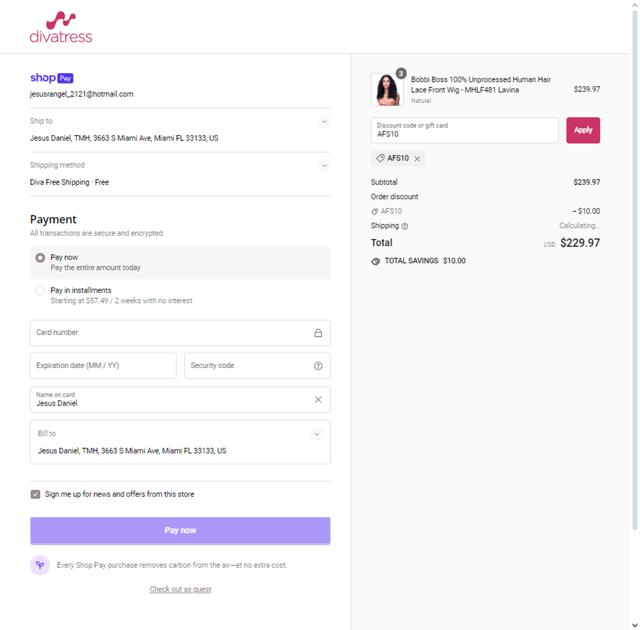Image resolution: width=640 pixels, height=630 pixels.
Task: Select Pay in installments radio option
Action: [40, 291]
